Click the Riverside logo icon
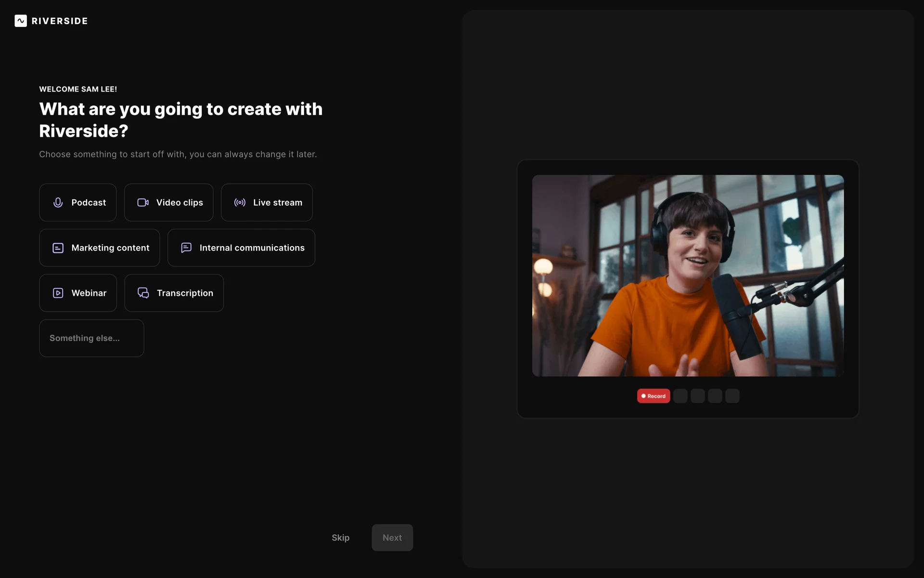 [21, 21]
